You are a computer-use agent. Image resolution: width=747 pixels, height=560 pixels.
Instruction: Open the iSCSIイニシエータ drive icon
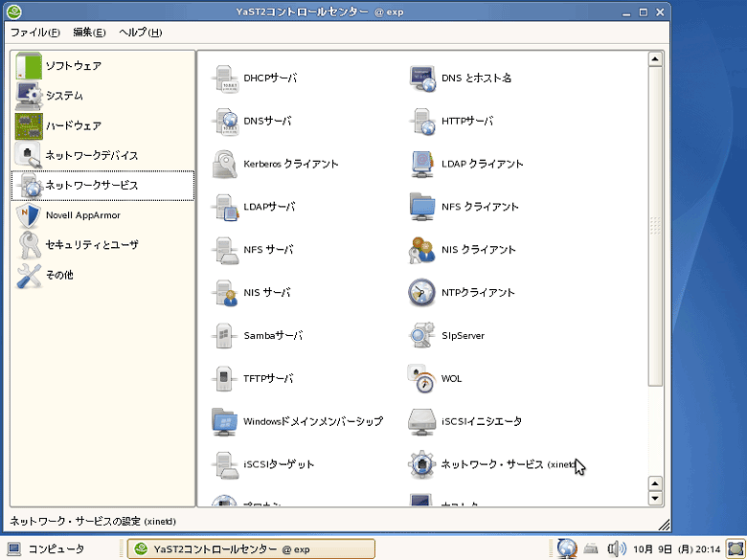[421, 421]
